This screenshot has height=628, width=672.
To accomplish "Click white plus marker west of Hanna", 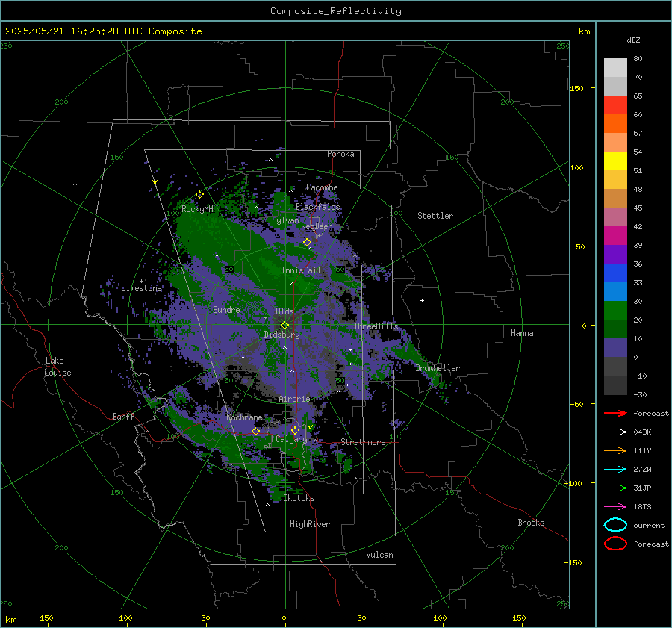I will point(422,300).
